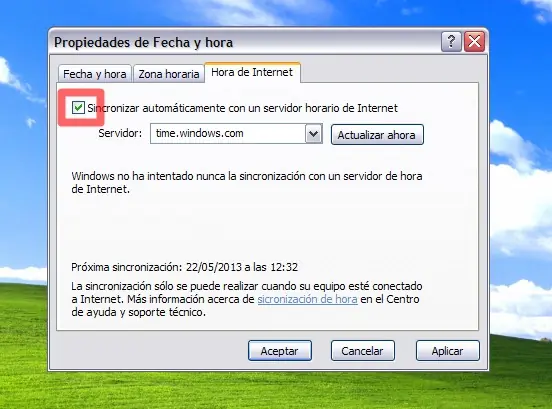Uncheck the automatic Internet sync checkbox
552x409 pixels.
point(78,107)
